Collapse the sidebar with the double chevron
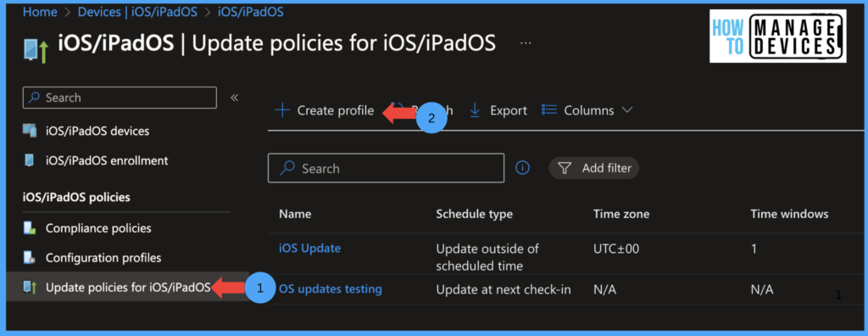This screenshot has height=336, width=868. (x=234, y=98)
